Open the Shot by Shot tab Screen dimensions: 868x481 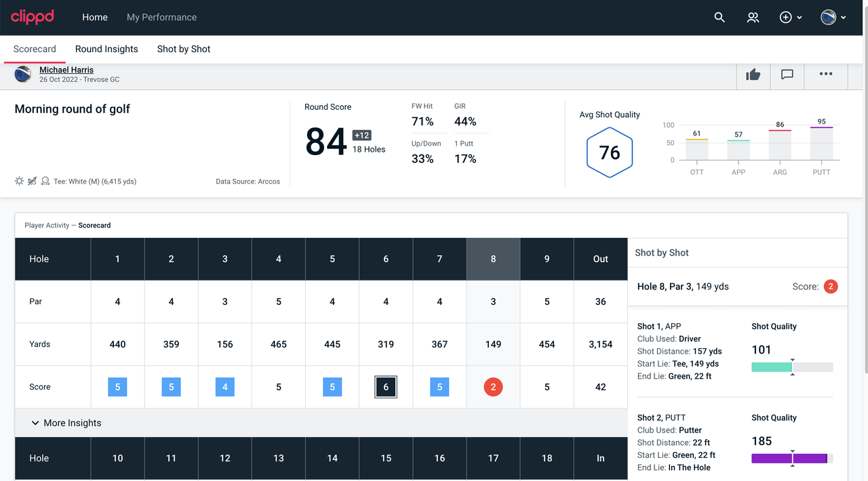184,49
